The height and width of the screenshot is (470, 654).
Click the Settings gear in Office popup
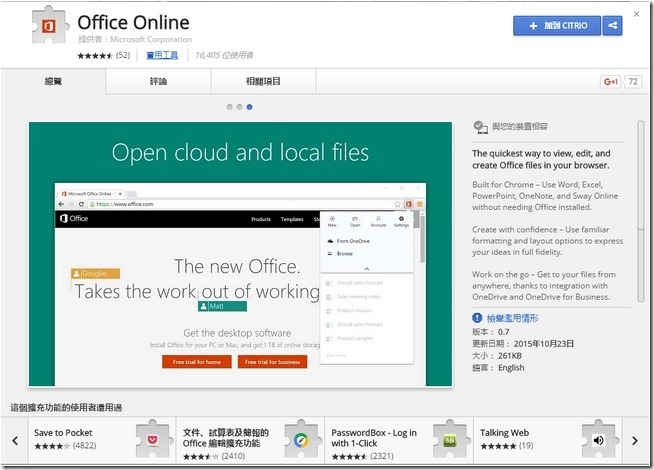401,221
